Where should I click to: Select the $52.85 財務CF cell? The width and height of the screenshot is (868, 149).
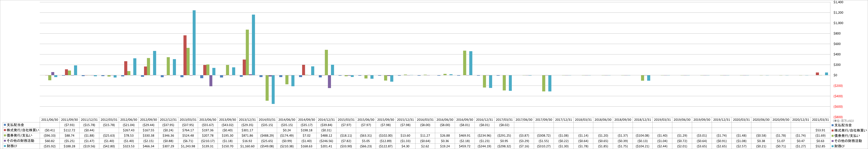pos(820,146)
